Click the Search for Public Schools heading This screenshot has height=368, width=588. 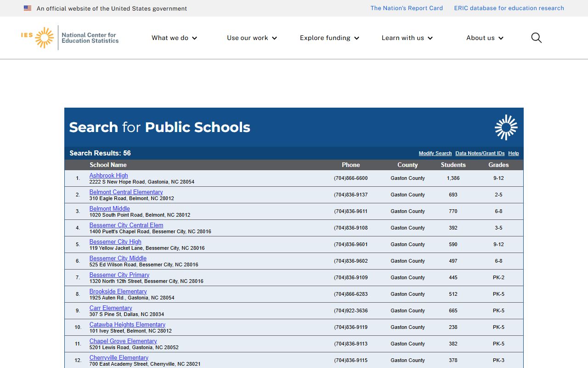coord(159,127)
